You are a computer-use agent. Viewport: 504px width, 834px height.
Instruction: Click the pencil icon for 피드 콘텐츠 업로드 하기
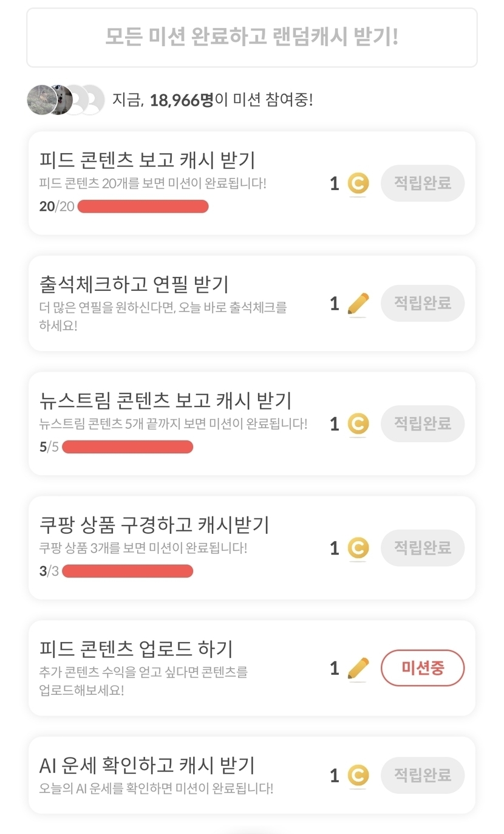tap(358, 668)
